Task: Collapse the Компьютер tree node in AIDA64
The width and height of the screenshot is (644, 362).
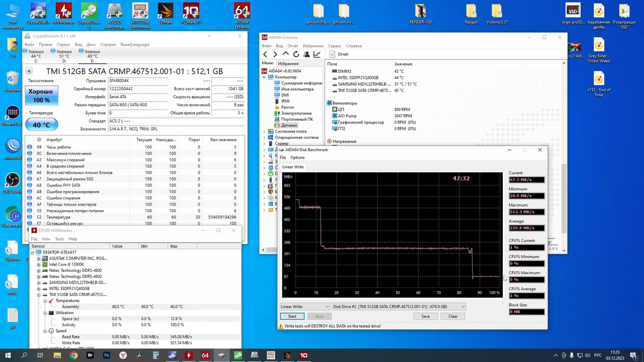Action: coord(264,77)
